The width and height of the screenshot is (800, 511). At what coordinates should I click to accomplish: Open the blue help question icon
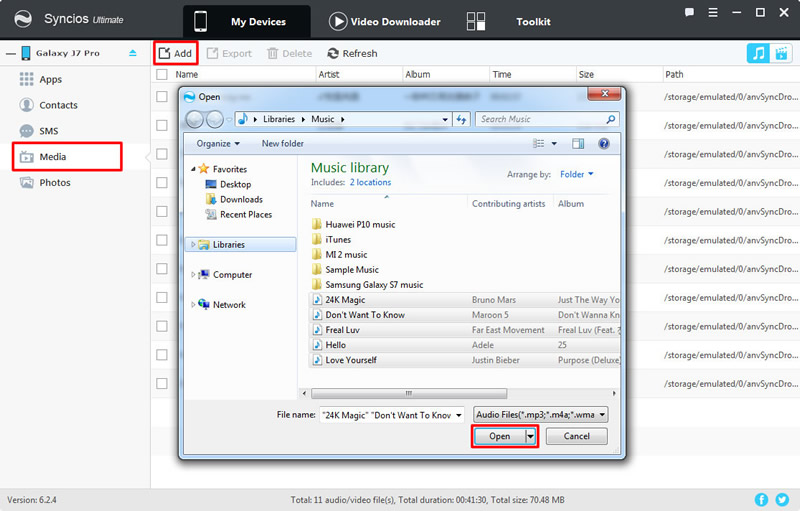[x=604, y=144]
